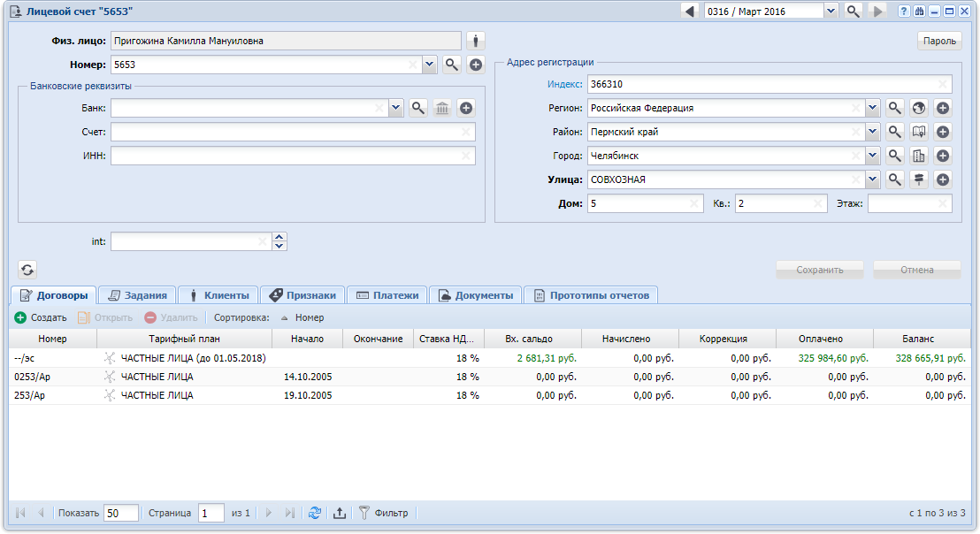Click Создать to create a contract
This screenshot has height=534, width=980.
point(41,317)
